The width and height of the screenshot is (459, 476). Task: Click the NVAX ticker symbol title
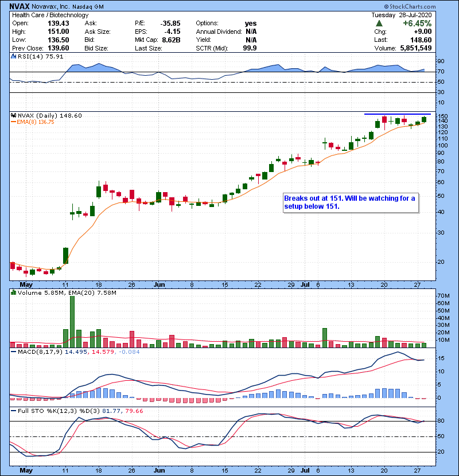20,6
